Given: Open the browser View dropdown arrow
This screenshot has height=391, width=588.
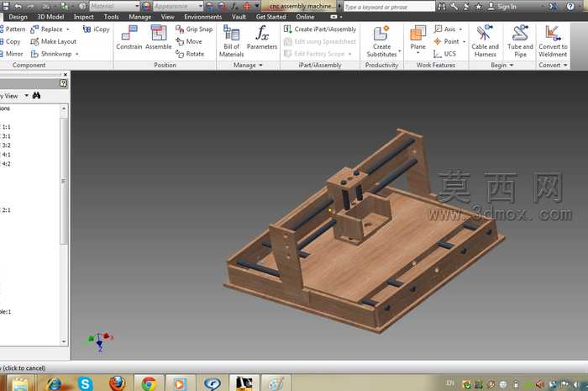Looking at the screenshot, I should (x=27, y=95).
